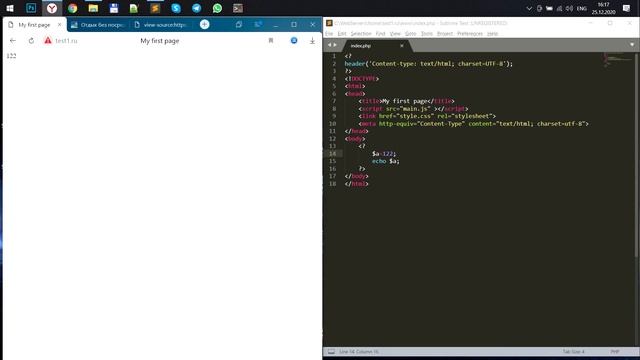Screen dimensions: 640x360
Task: Open the Help menu in Sublime Text
Action: coord(493,33)
